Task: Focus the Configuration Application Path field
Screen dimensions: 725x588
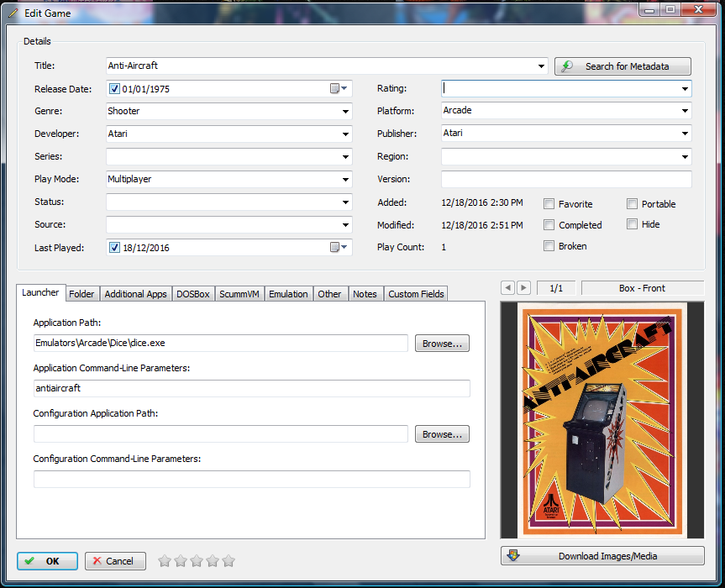Action: 221,433
